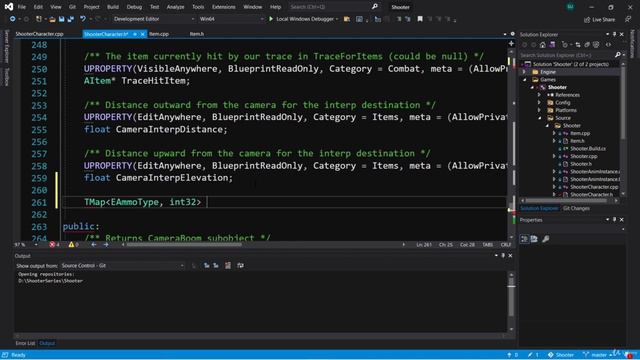Click the Toolbox side tab
This screenshot has width=640, height=360.
coord(6,77)
